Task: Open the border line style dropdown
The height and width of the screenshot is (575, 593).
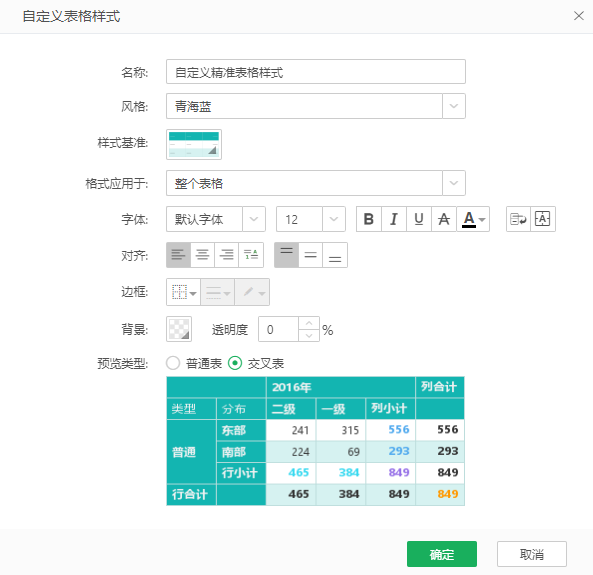Action: (x=217, y=292)
